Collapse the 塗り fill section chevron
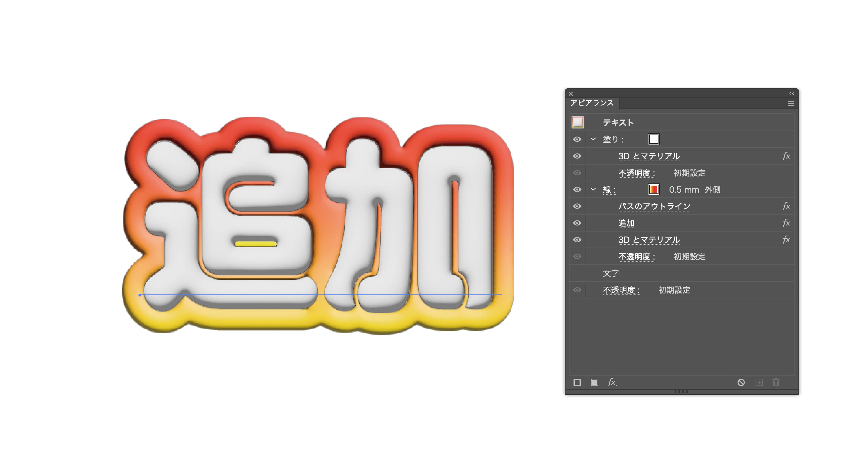The height and width of the screenshot is (451, 868). pyautogui.click(x=593, y=139)
